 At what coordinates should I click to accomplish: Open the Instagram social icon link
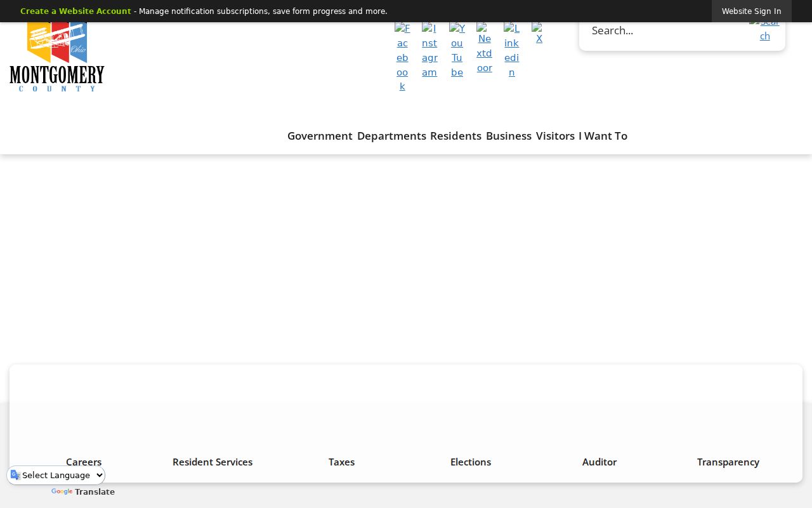(x=429, y=50)
